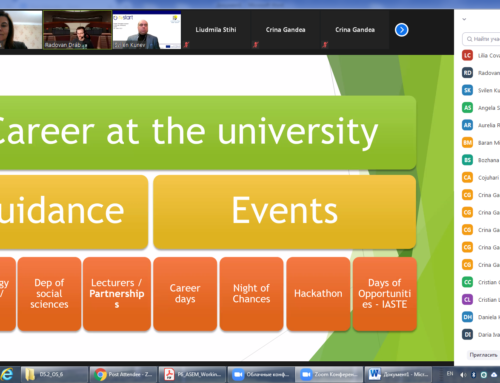
Task: Click into the Найти participant search field
Action: (482, 39)
